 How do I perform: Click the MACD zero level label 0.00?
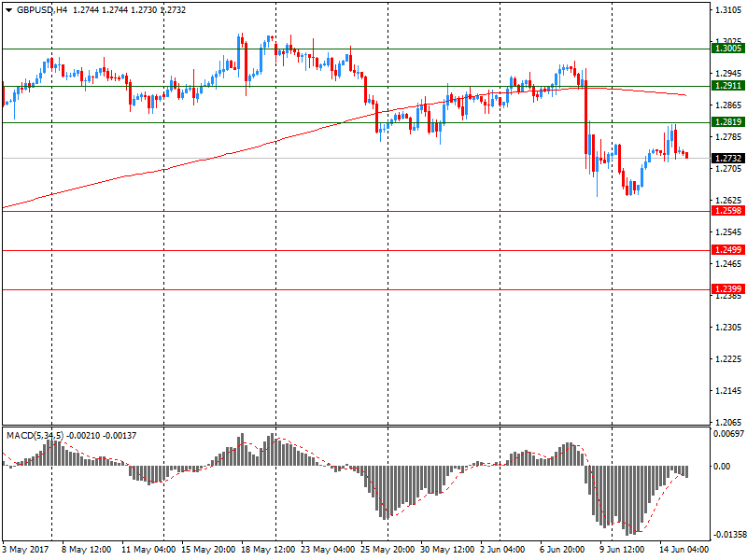[x=722, y=466]
